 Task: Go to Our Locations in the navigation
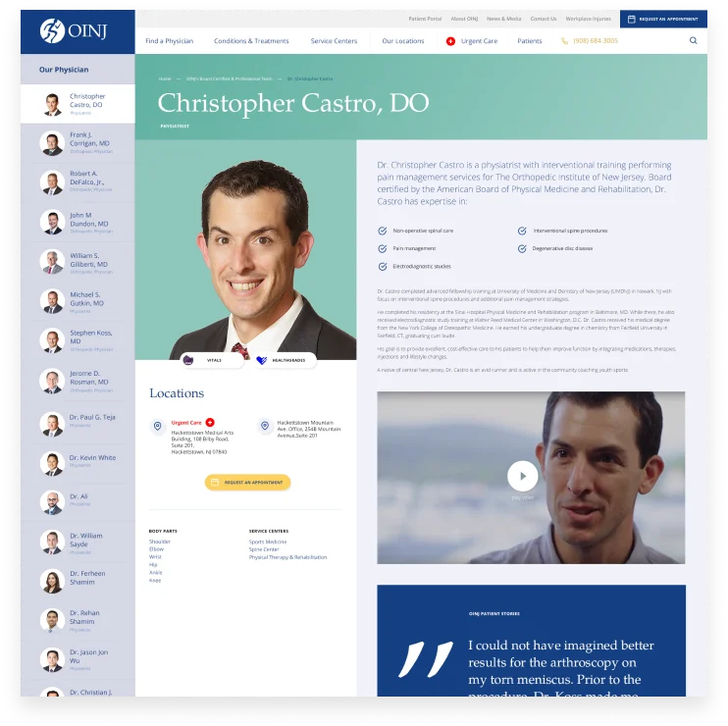402,41
